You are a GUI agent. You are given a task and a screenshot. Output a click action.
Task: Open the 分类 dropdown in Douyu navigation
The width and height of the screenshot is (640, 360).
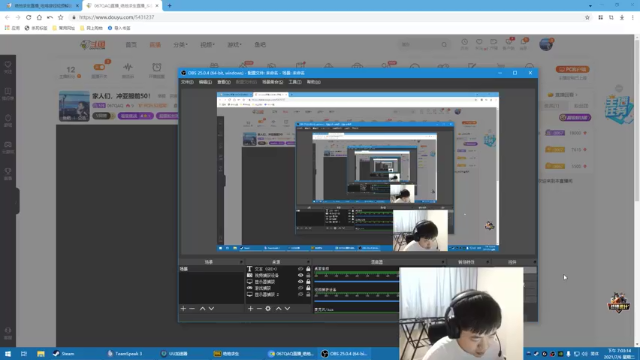180,44
